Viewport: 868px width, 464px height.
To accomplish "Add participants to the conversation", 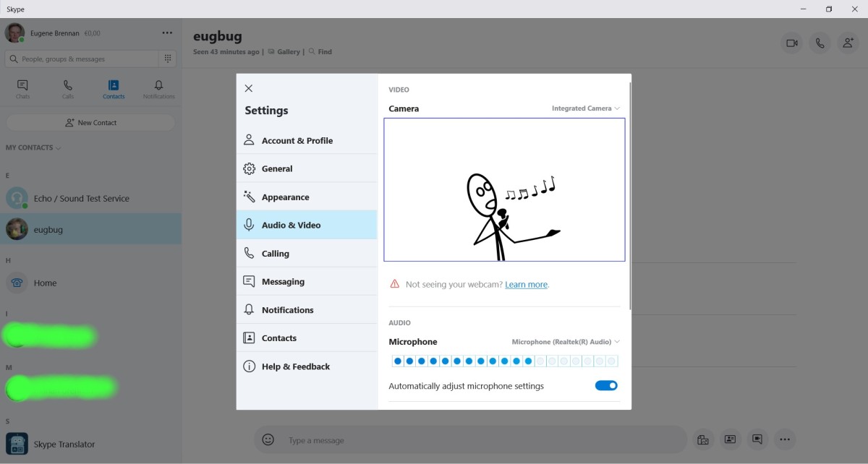I will pos(848,43).
